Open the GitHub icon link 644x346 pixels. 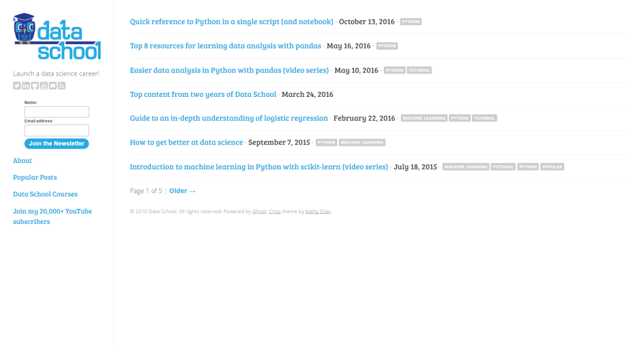pyautogui.click(x=35, y=86)
